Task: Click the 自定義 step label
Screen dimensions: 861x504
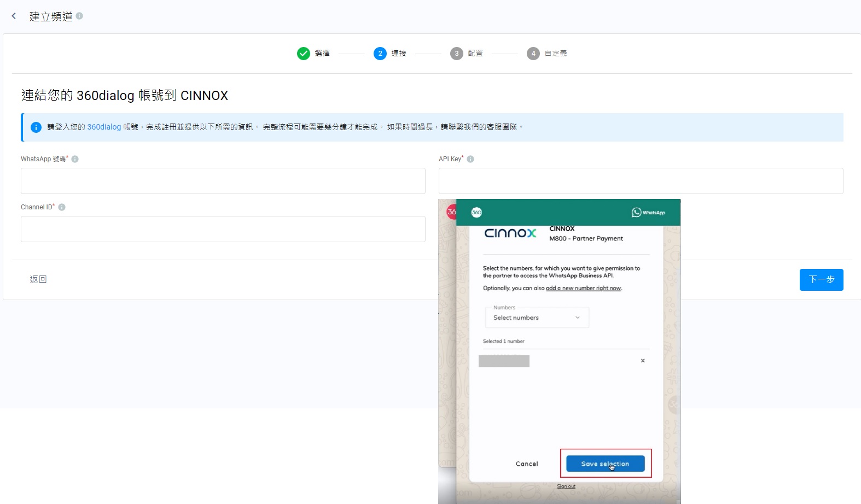Action: pos(556,53)
